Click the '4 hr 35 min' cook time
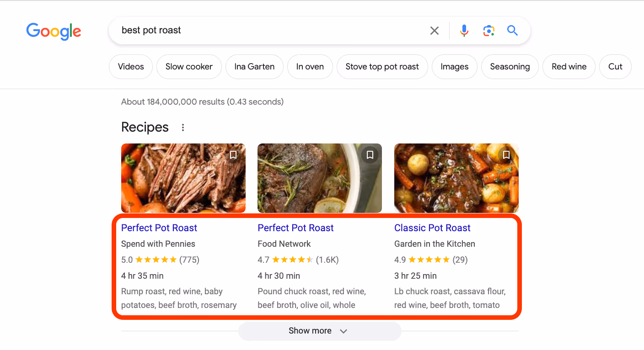This screenshot has width=644, height=350. [142, 276]
